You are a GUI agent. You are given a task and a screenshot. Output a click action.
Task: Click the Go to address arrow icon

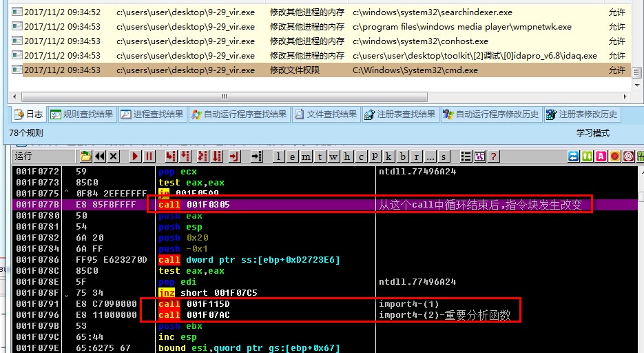tap(257, 157)
